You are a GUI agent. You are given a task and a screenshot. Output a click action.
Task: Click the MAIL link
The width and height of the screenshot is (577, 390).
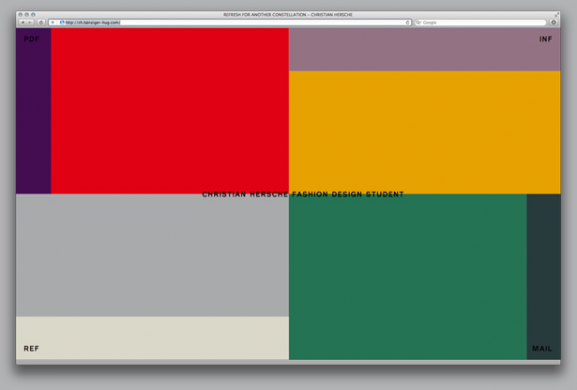point(542,348)
